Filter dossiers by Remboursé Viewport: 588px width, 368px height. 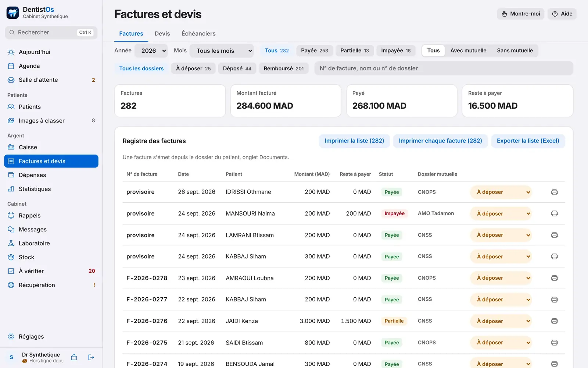coord(284,68)
